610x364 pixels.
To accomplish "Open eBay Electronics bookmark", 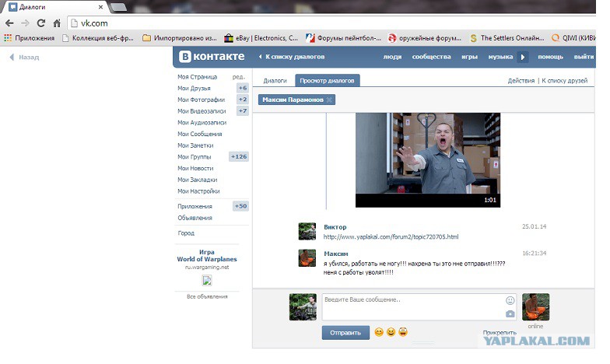I will coord(261,38).
